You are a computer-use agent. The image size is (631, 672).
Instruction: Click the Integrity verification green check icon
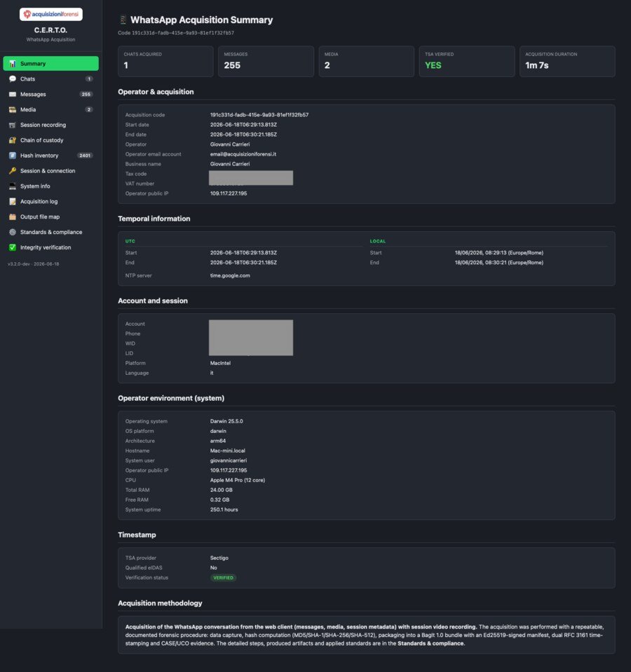(13, 247)
